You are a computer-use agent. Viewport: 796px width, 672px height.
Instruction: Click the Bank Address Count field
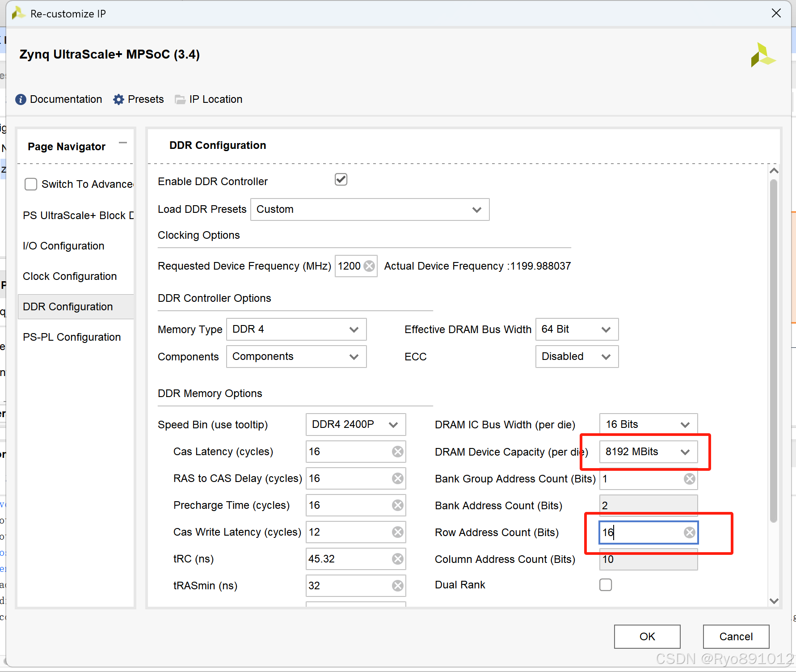point(649,506)
